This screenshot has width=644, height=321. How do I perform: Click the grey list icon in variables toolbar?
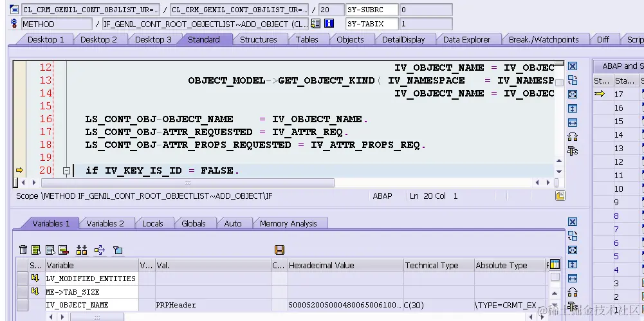50,250
